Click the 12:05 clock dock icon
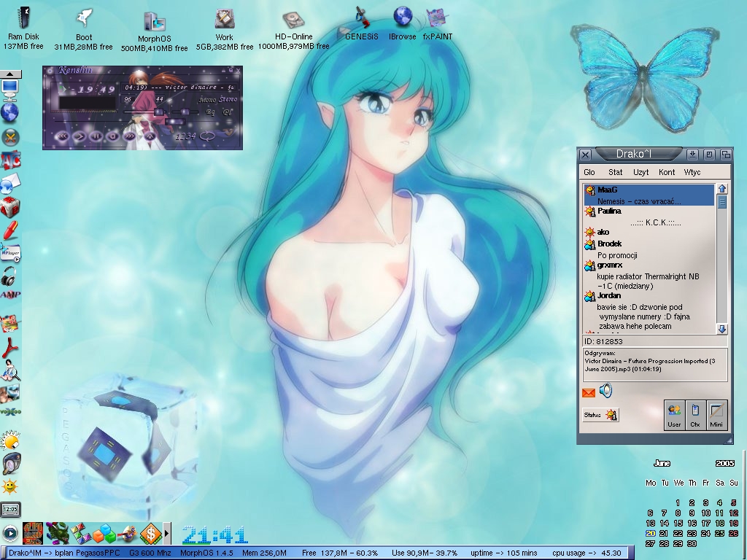747x560 pixels. pos(10,509)
